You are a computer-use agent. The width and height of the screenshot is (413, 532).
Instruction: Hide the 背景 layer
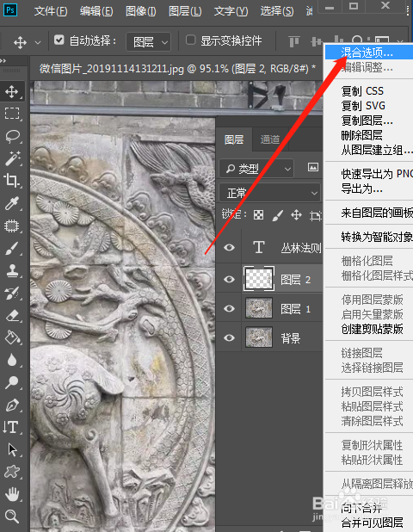coord(229,338)
